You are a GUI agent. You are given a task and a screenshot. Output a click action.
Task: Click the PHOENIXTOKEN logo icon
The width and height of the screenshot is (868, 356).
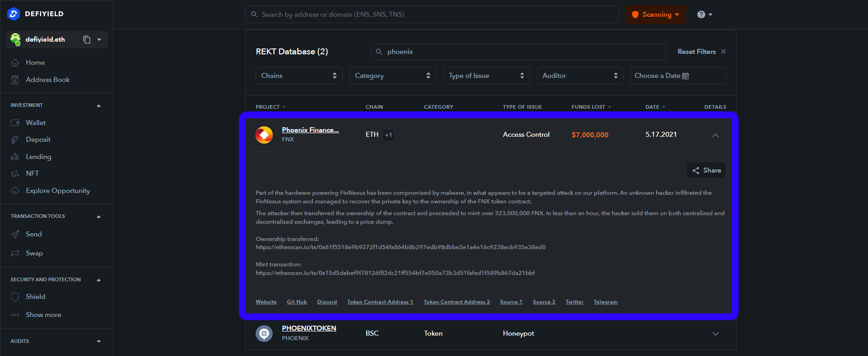pos(264,334)
